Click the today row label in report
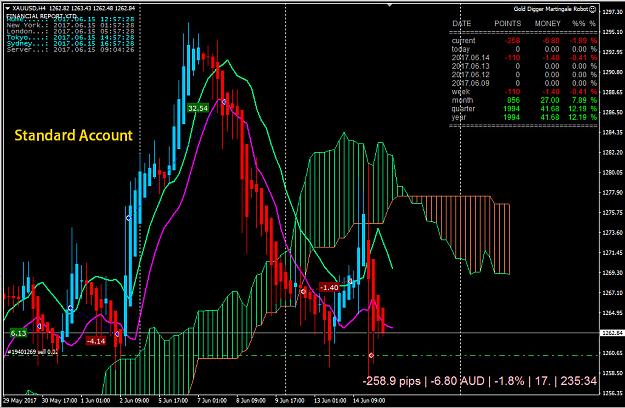The width and height of the screenshot is (625, 408). point(460,49)
